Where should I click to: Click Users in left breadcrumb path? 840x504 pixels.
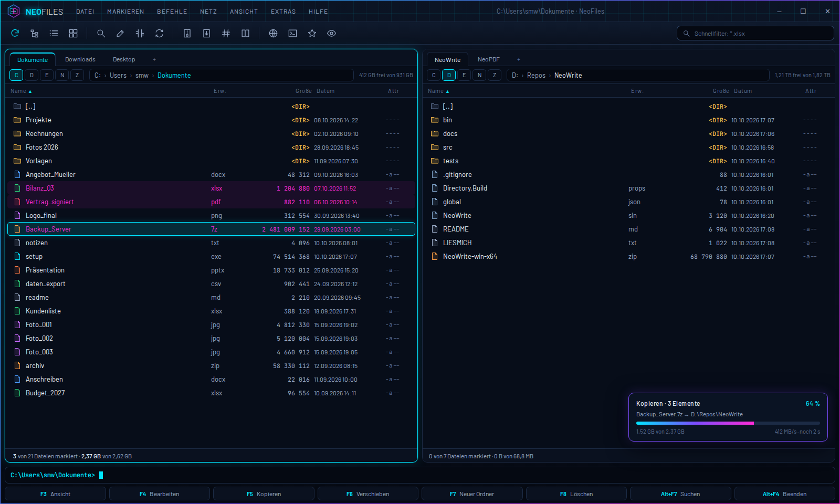(118, 76)
